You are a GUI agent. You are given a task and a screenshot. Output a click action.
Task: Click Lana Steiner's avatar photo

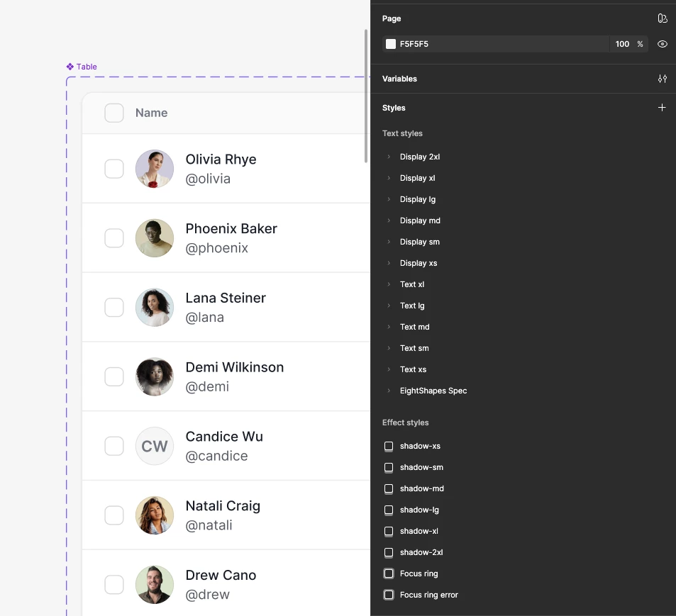pos(155,308)
